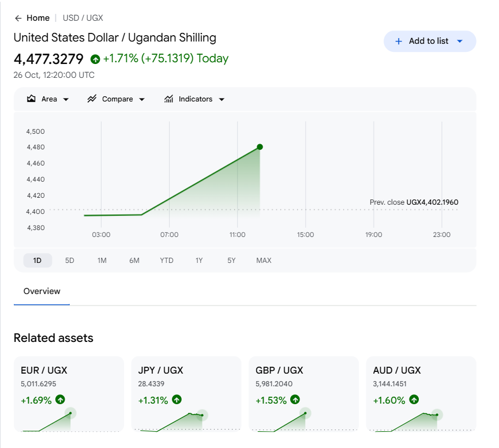
Task: Go to the Home link
Action: point(38,18)
